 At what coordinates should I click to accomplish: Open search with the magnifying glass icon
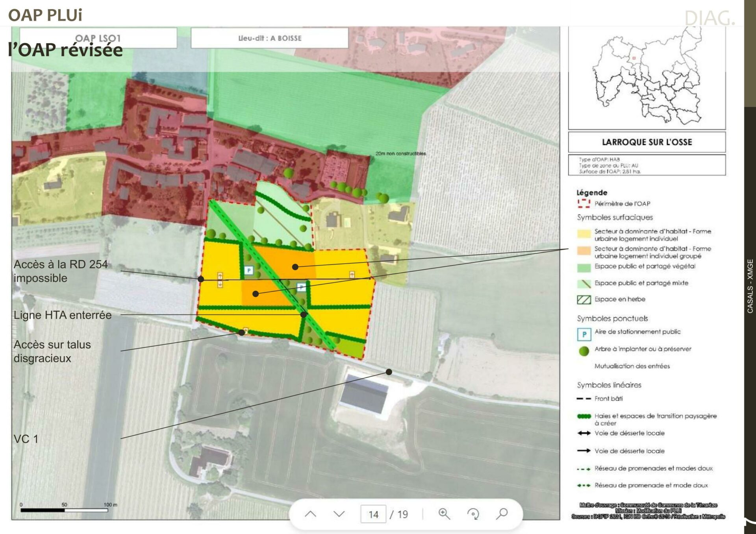pyautogui.click(x=502, y=514)
